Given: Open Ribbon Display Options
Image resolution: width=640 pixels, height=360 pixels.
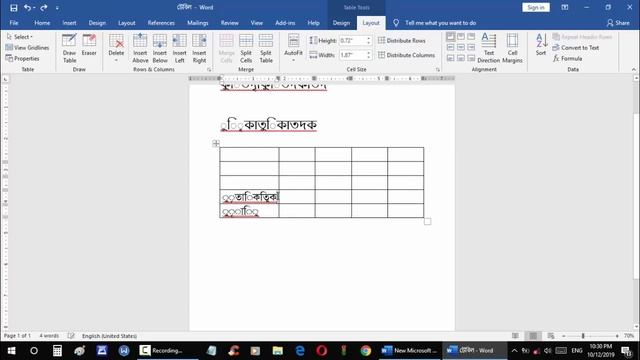Looking at the screenshot, I should (x=565, y=7).
